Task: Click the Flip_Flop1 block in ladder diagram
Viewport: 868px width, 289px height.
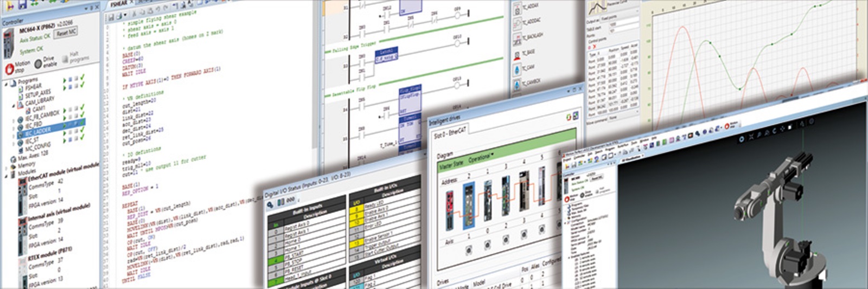Action: 410,99
